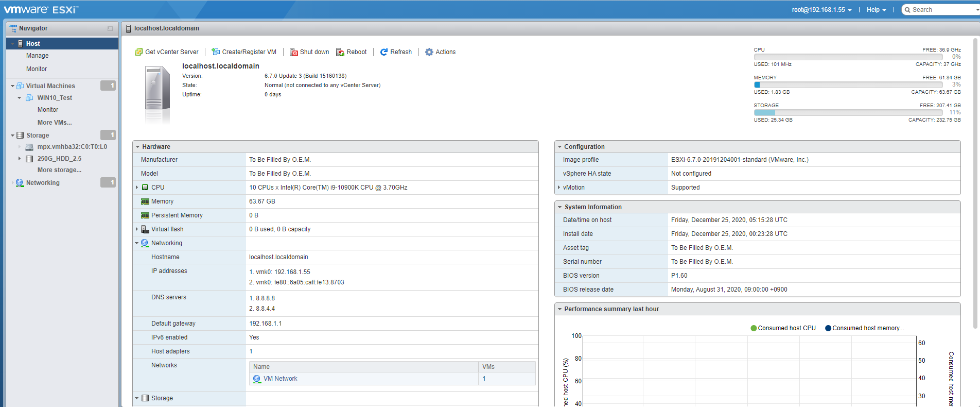The width and height of the screenshot is (980, 407).
Task: Click the Virtual flash icon
Action: click(145, 229)
